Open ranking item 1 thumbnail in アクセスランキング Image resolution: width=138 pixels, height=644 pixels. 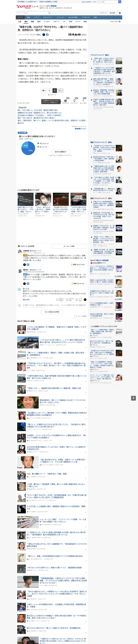119,61
